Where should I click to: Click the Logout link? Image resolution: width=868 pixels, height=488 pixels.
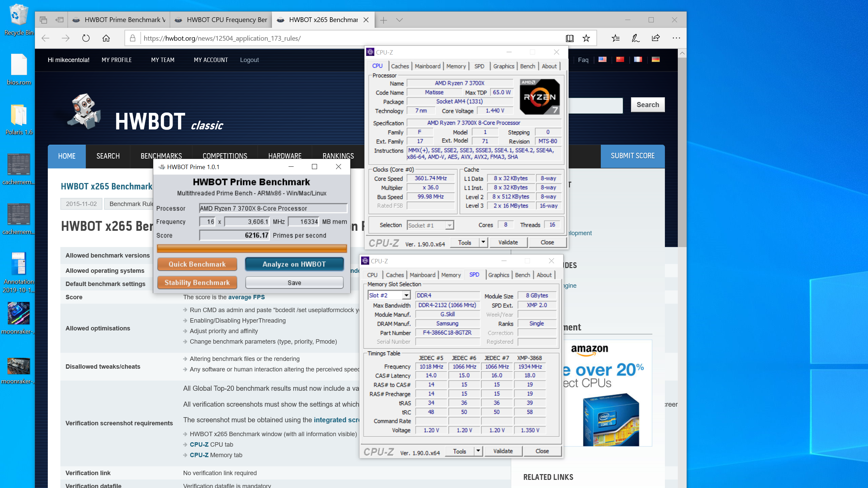click(249, 60)
